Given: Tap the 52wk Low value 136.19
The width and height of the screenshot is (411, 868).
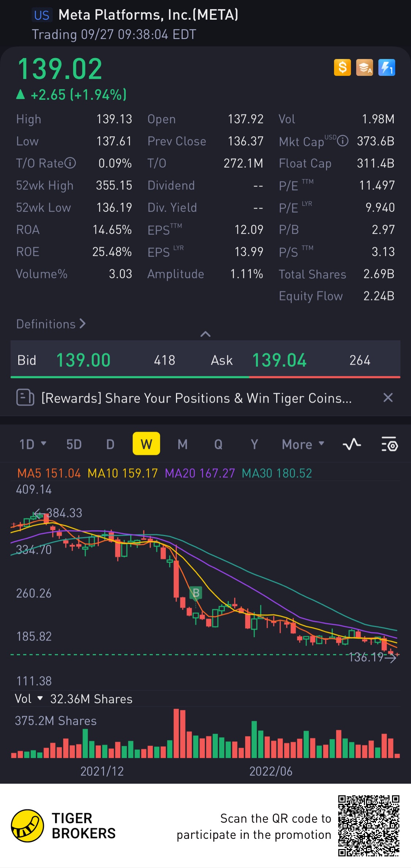Looking at the screenshot, I should (x=114, y=207).
